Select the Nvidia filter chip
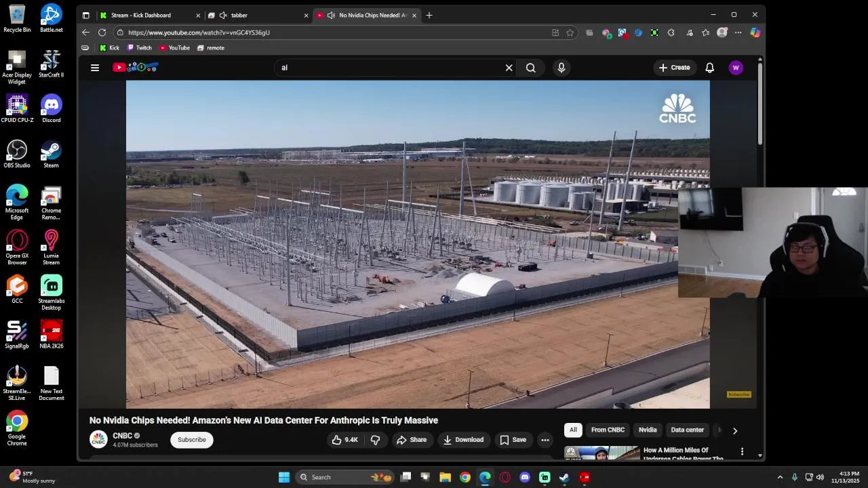The image size is (868, 488). tap(648, 430)
